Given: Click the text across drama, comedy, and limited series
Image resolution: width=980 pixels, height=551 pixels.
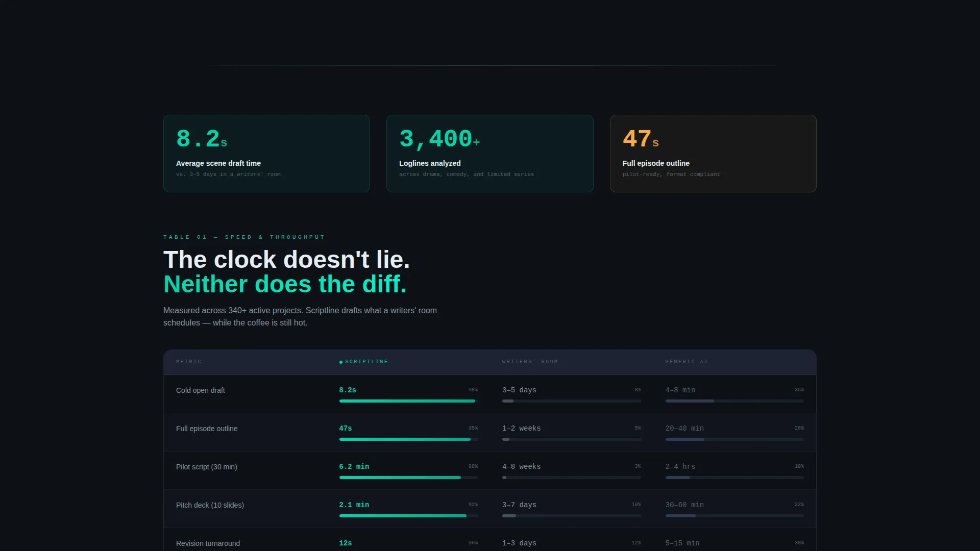Looking at the screenshot, I should point(467,174).
